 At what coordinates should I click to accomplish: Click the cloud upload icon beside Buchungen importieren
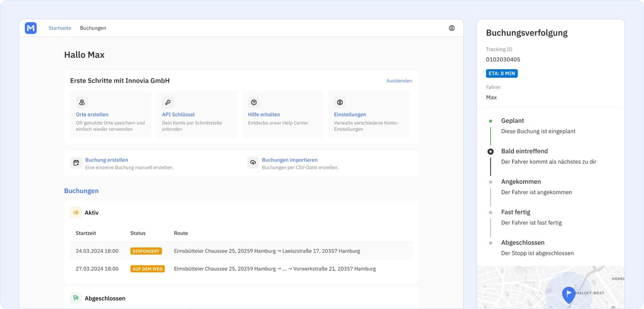tap(253, 163)
